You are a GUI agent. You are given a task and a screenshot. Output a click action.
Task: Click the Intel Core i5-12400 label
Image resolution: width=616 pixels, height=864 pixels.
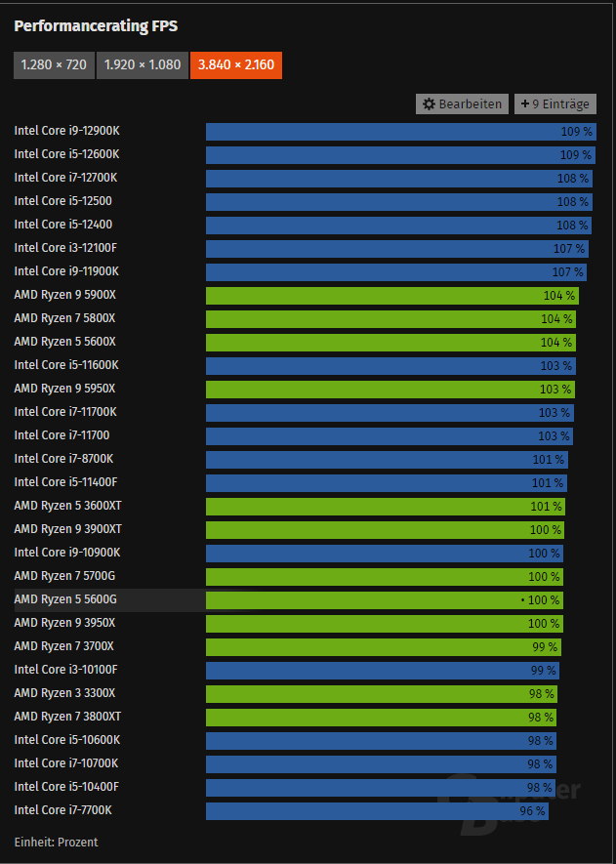[62, 225]
